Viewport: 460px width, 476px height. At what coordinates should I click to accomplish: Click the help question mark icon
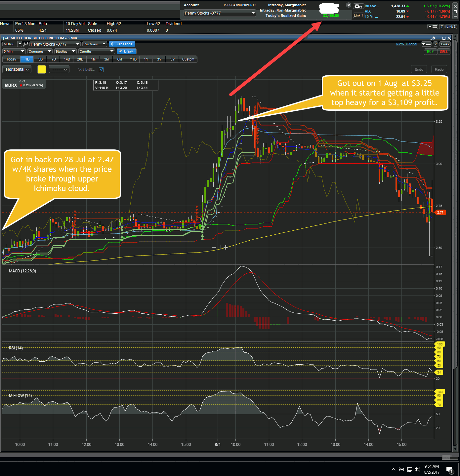tap(436, 44)
